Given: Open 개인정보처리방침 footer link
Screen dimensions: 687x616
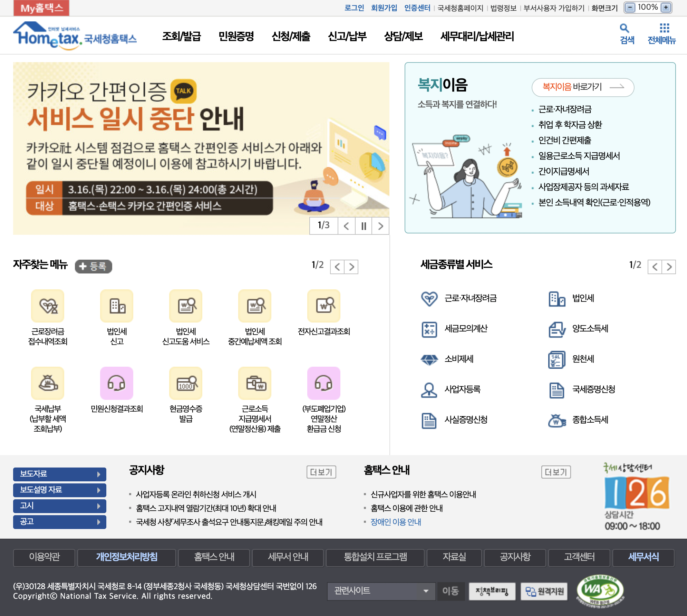Looking at the screenshot, I should click(127, 557).
